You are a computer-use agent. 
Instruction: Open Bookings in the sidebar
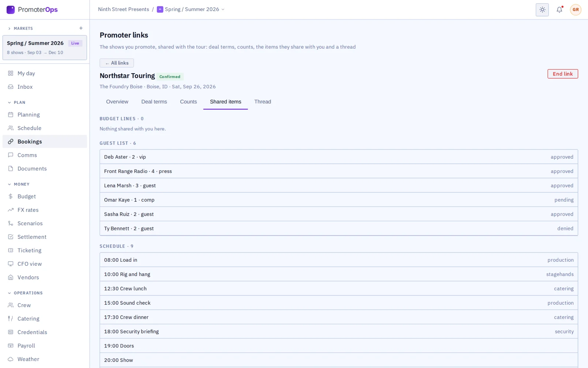(45, 142)
